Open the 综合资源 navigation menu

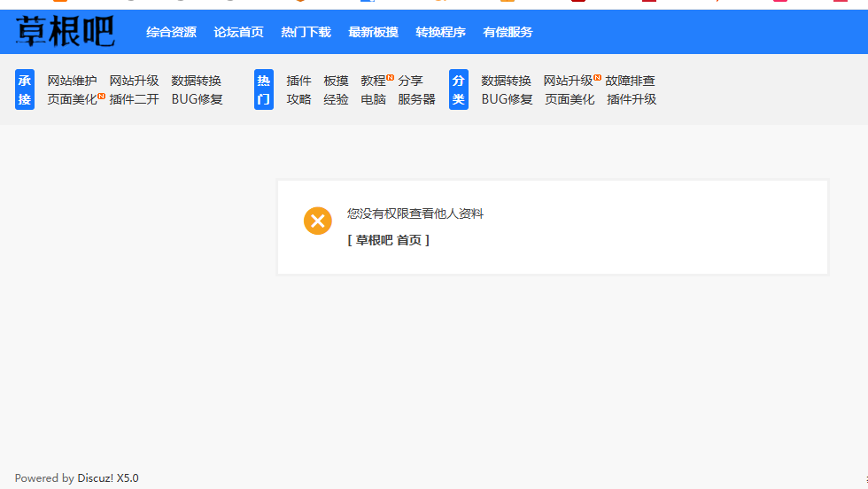(x=171, y=32)
